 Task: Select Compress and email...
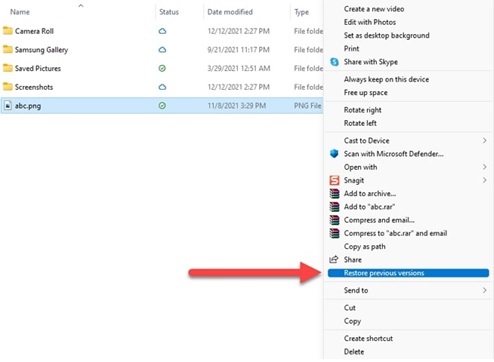(379, 220)
